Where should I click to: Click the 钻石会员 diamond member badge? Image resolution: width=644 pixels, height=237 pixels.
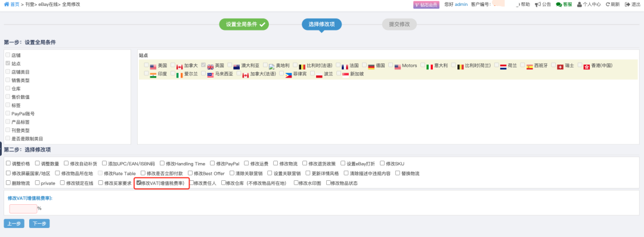click(426, 5)
